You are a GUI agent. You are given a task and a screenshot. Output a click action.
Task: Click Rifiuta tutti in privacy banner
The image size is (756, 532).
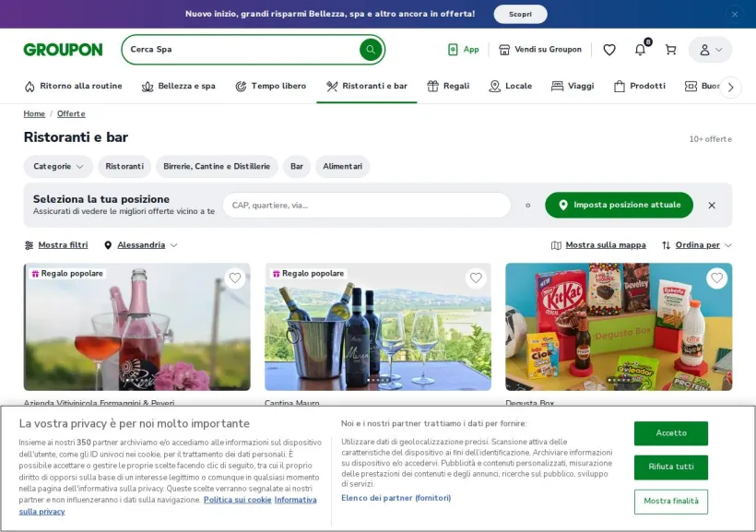(671, 467)
